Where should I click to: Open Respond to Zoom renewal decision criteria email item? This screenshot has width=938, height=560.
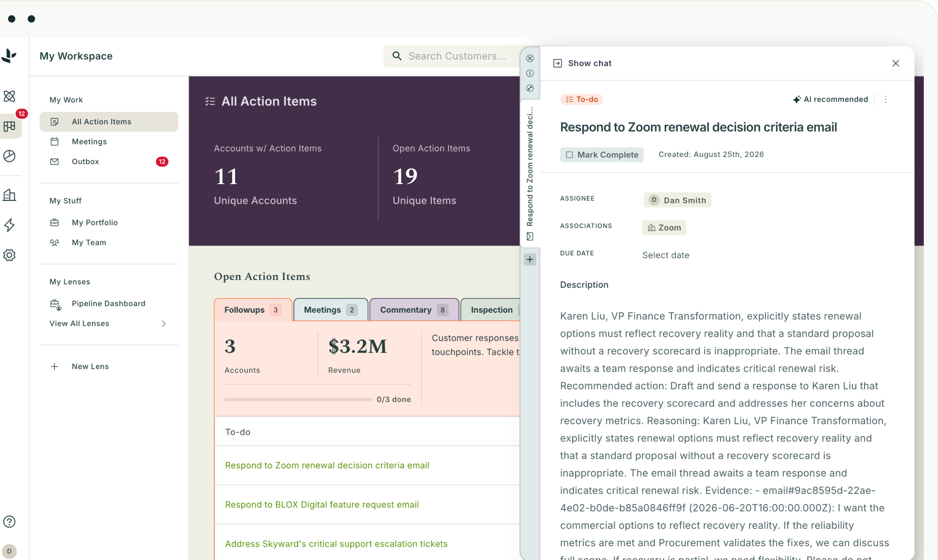click(327, 465)
